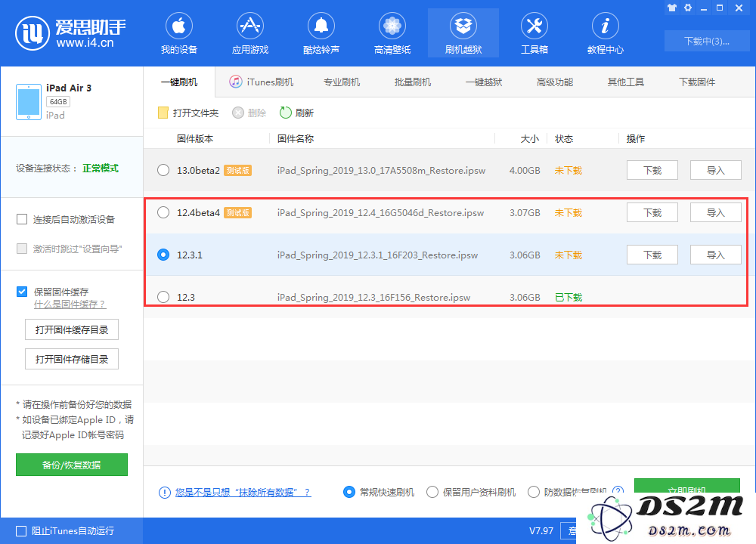Switch to 一键刷机 tab
The width and height of the screenshot is (756, 544).
coord(179,82)
